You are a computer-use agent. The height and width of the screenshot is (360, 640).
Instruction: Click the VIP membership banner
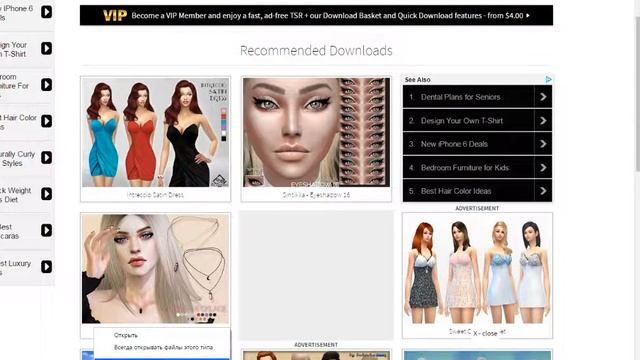tap(316, 16)
